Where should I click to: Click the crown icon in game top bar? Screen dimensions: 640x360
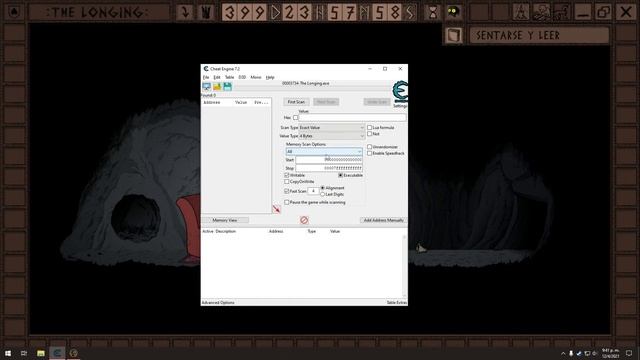[206, 12]
